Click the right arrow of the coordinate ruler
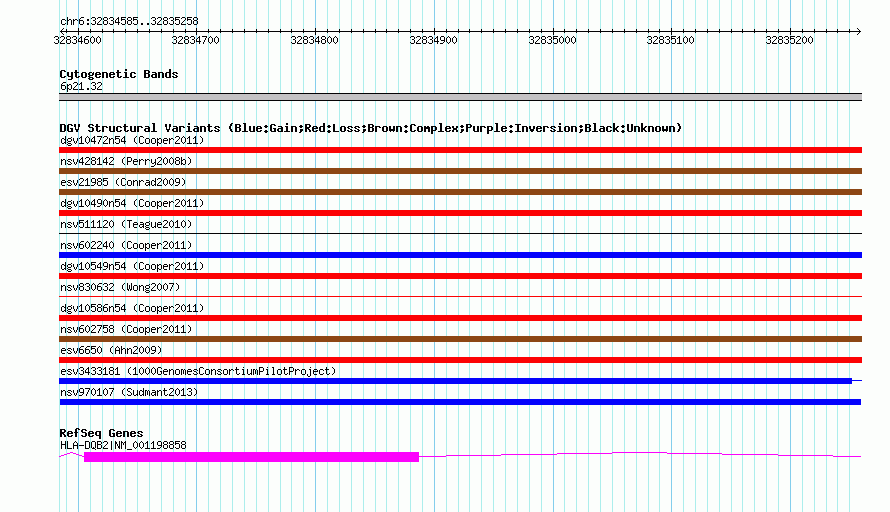The width and height of the screenshot is (890, 512). tap(858, 31)
